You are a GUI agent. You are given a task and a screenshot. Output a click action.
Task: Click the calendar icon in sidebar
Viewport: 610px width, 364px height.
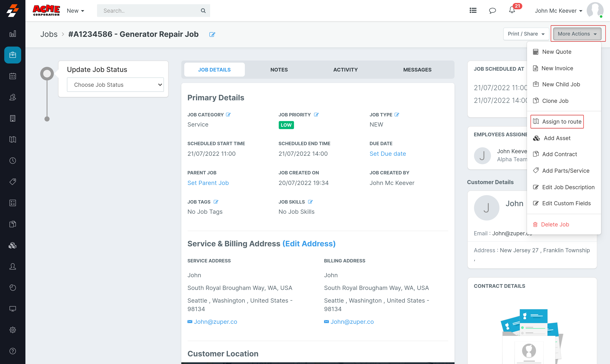pos(13,76)
